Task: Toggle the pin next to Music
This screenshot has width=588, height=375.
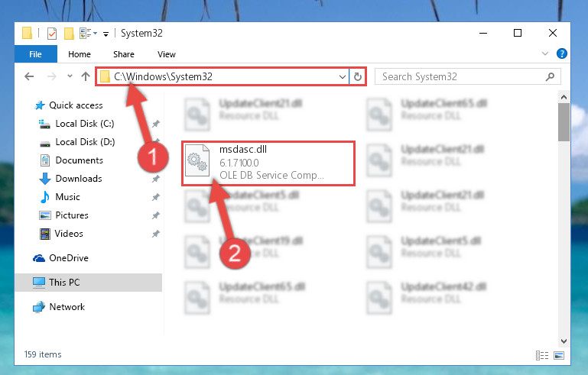Action: pos(156,197)
